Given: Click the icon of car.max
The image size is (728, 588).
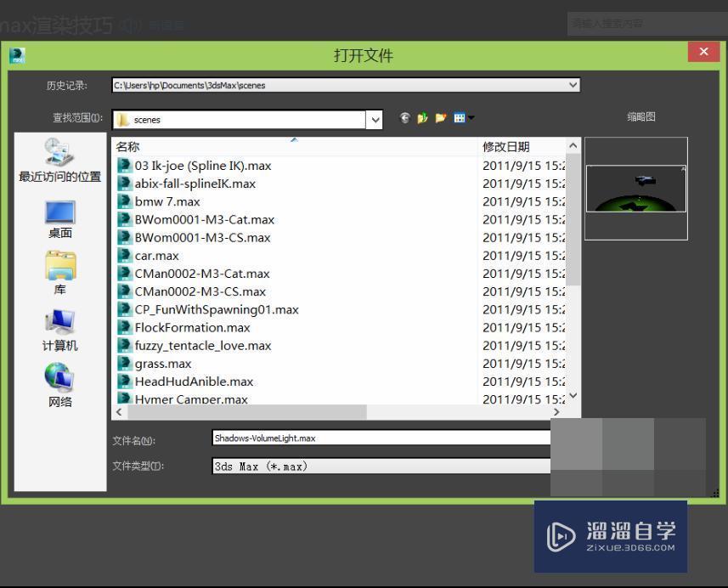Looking at the screenshot, I should pos(124,255).
